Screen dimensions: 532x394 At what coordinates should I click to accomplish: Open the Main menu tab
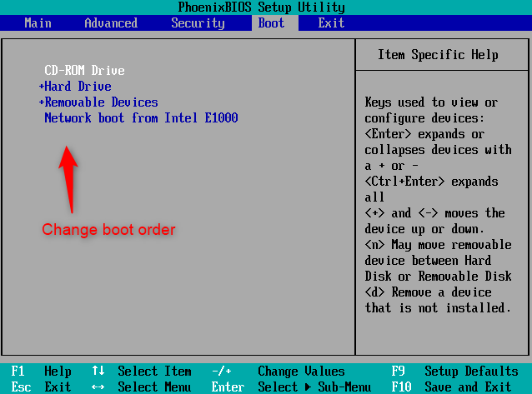click(38, 23)
